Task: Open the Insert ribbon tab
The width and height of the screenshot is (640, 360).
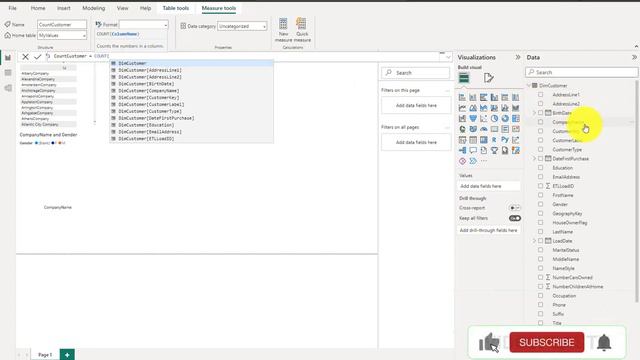Action: [x=64, y=8]
